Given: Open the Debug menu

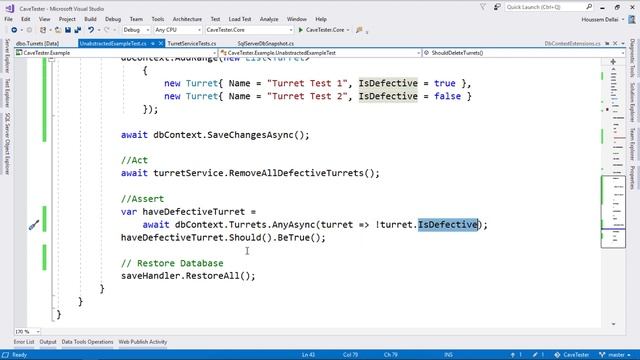Looking at the screenshot, I should [113, 19].
